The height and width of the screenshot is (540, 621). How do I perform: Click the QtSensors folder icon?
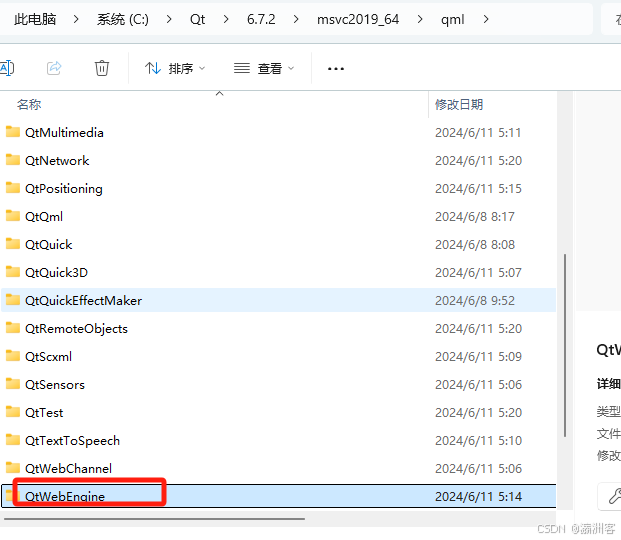13,384
